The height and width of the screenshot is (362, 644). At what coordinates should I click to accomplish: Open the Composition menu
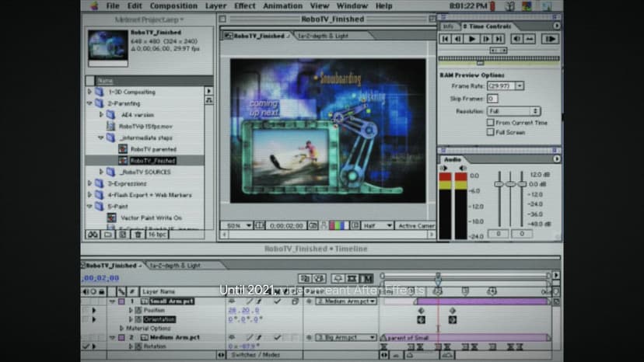click(173, 5)
